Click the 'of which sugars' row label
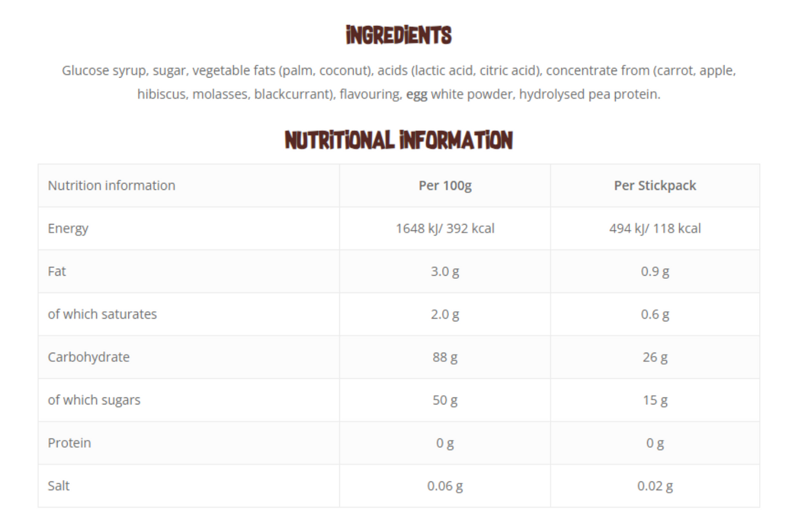The height and width of the screenshot is (532, 799). (x=94, y=400)
